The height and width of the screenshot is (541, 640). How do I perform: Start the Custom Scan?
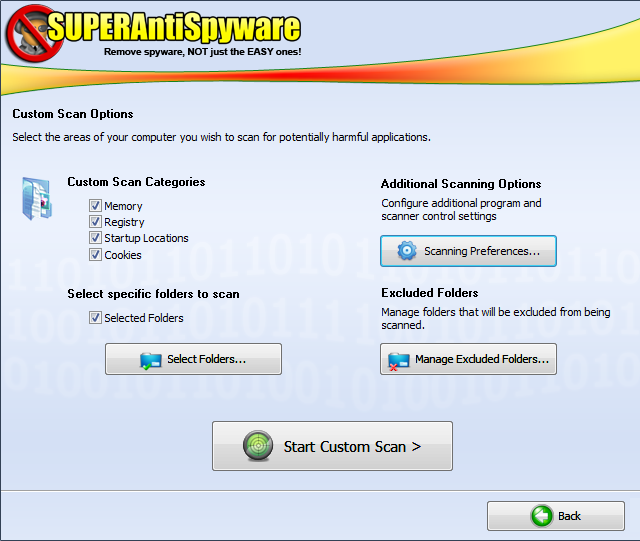coord(332,446)
